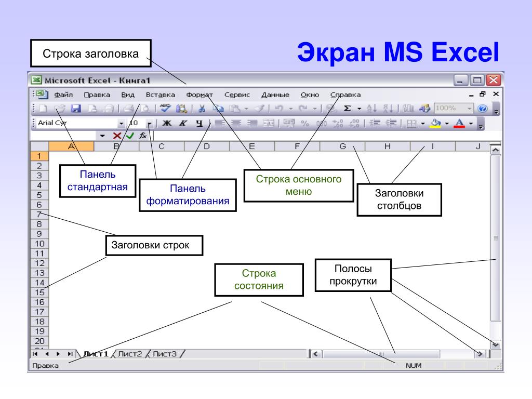Select row 10 header

coord(39,244)
